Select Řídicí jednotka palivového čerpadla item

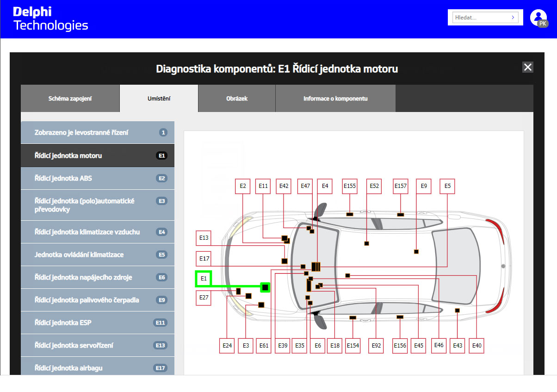coord(98,300)
